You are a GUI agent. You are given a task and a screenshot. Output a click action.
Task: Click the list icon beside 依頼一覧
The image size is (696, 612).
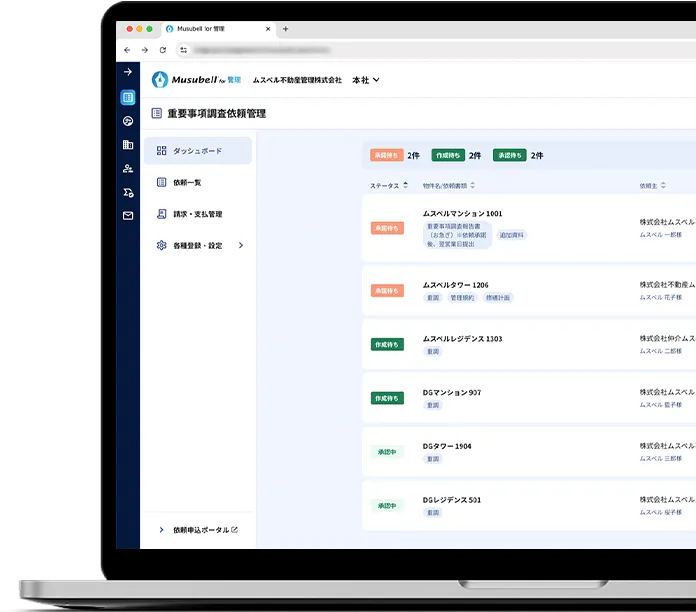(x=162, y=182)
